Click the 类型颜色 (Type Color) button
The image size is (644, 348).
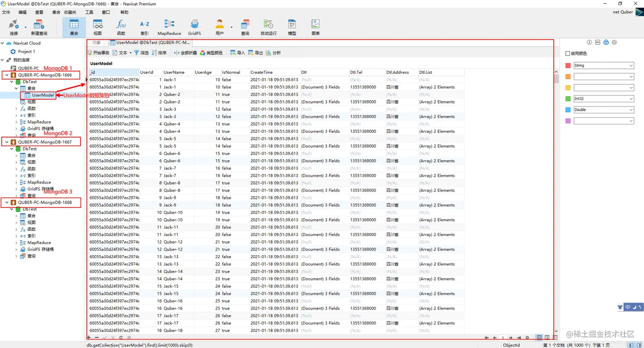tap(211, 53)
